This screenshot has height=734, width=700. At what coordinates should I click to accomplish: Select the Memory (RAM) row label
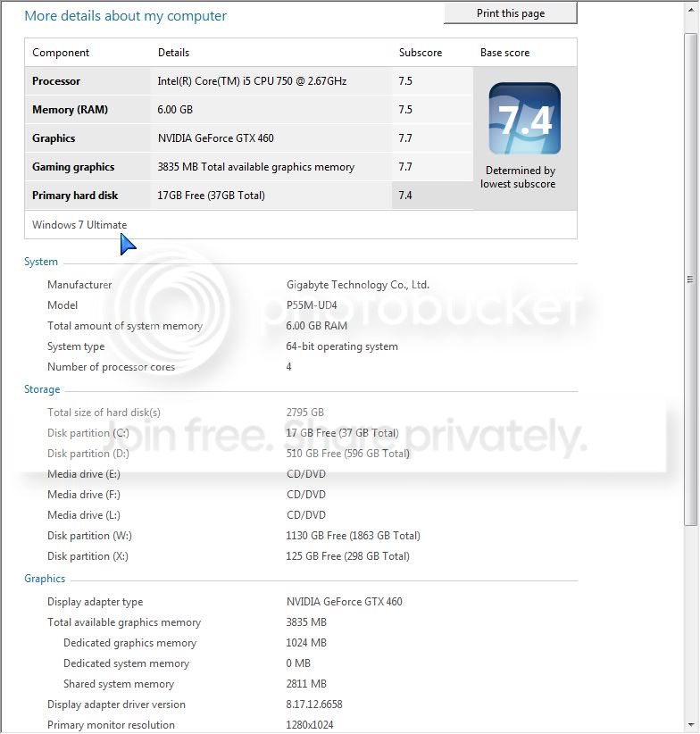pos(70,110)
